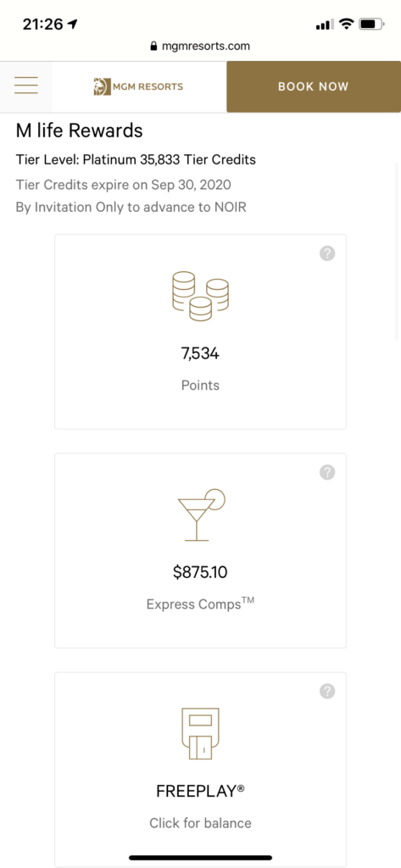Tap the M life Rewards heading
This screenshot has height=868, width=401.
click(79, 131)
